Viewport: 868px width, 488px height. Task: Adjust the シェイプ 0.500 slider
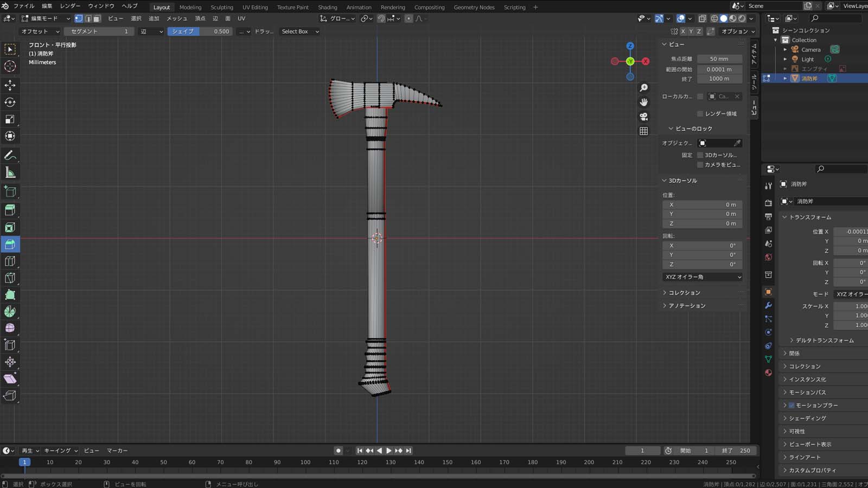pyautogui.click(x=200, y=31)
